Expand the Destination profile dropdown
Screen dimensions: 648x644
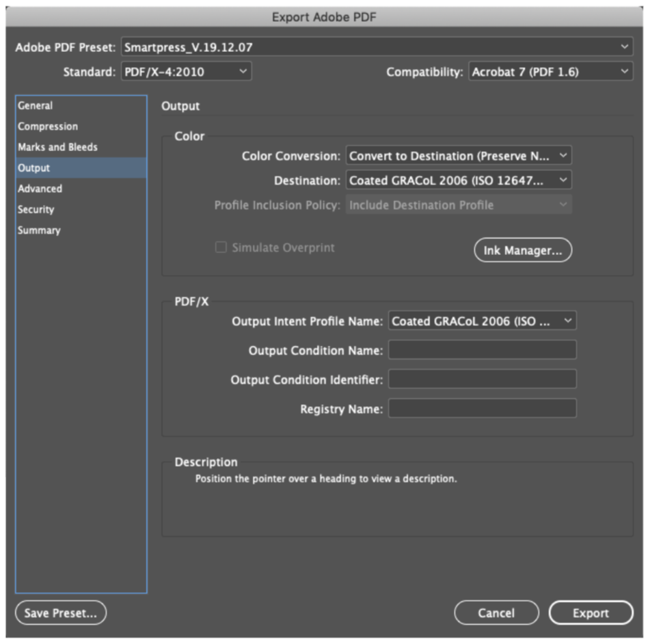459,180
